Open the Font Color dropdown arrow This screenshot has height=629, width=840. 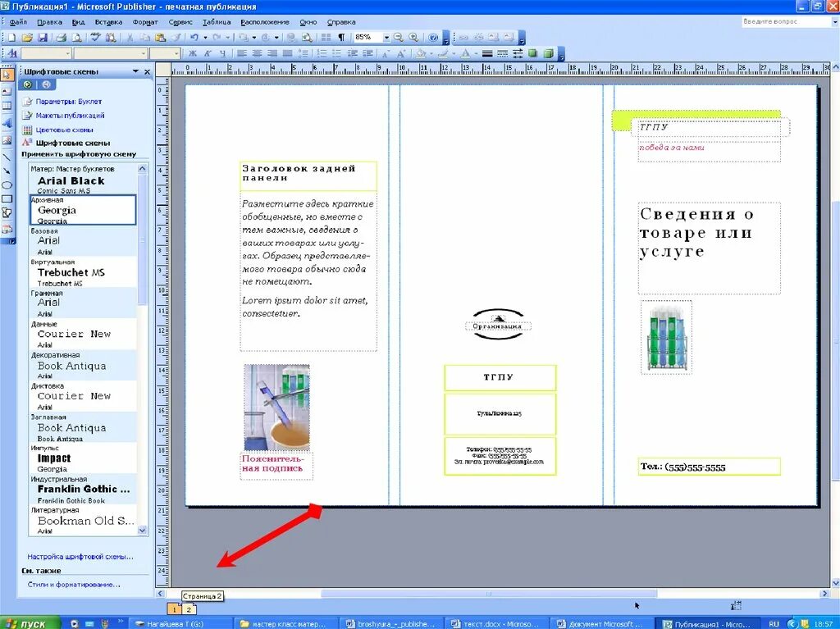(x=475, y=53)
